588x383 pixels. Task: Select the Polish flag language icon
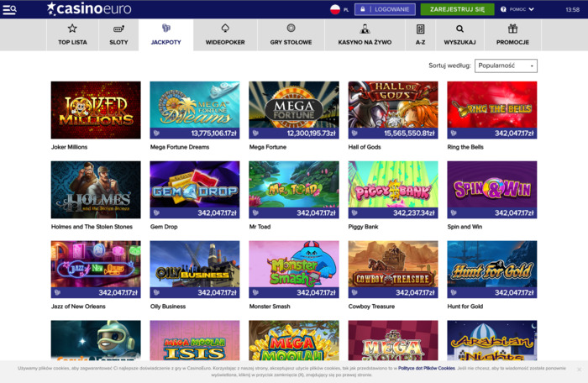click(x=335, y=9)
